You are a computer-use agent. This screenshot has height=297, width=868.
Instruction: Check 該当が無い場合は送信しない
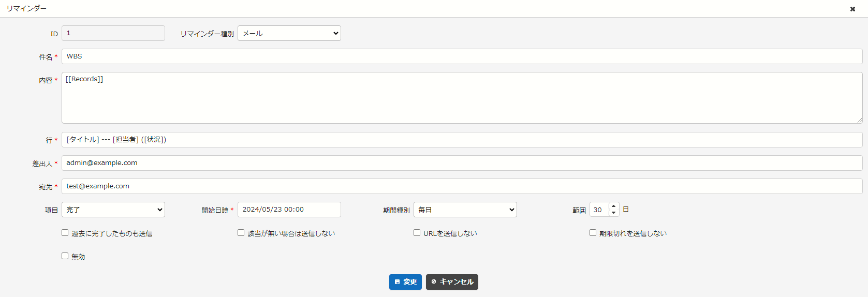click(241, 233)
